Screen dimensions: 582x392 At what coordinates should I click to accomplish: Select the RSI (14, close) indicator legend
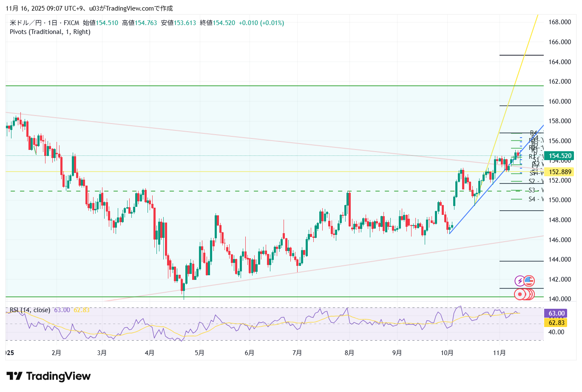click(30, 310)
